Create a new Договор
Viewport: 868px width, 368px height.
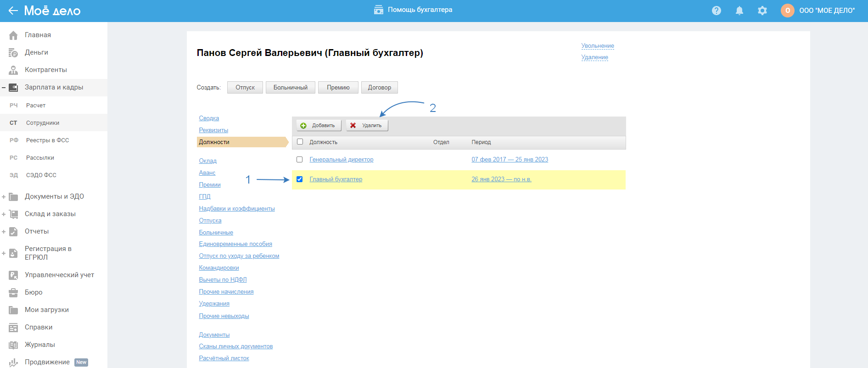click(x=380, y=88)
